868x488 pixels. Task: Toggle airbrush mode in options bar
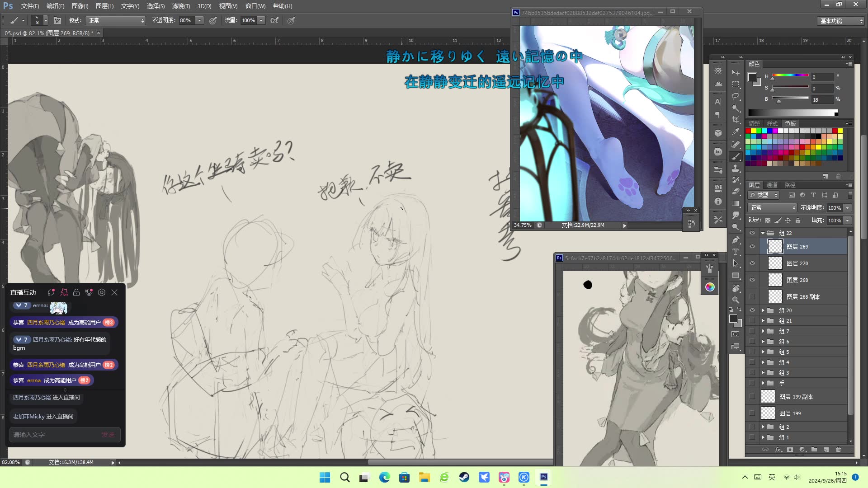pyautogui.click(x=274, y=20)
